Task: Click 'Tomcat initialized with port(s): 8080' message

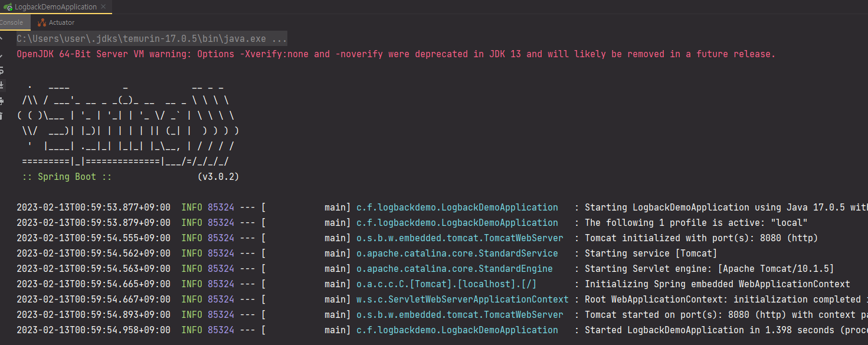Action: (701, 238)
